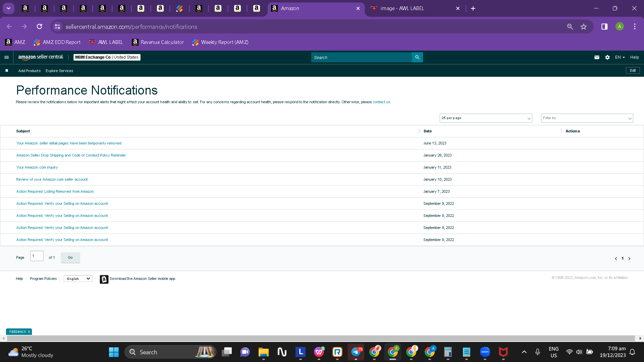Screen dimensions: 644x362
Task: Open File Explorer from the taskbar
Action: 264,352
